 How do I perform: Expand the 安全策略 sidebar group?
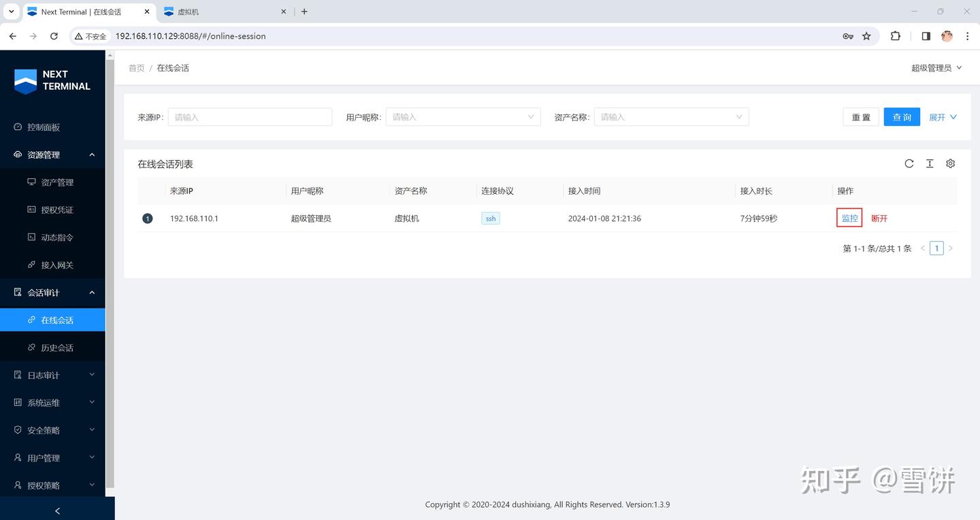52,430
